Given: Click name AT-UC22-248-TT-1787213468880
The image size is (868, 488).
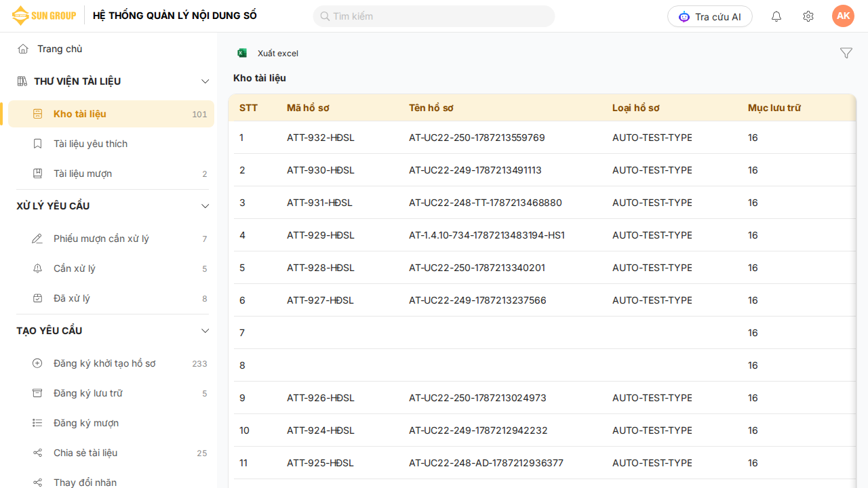Looking at the screenshot, I should pyautogui.click(x=486, y=203).
